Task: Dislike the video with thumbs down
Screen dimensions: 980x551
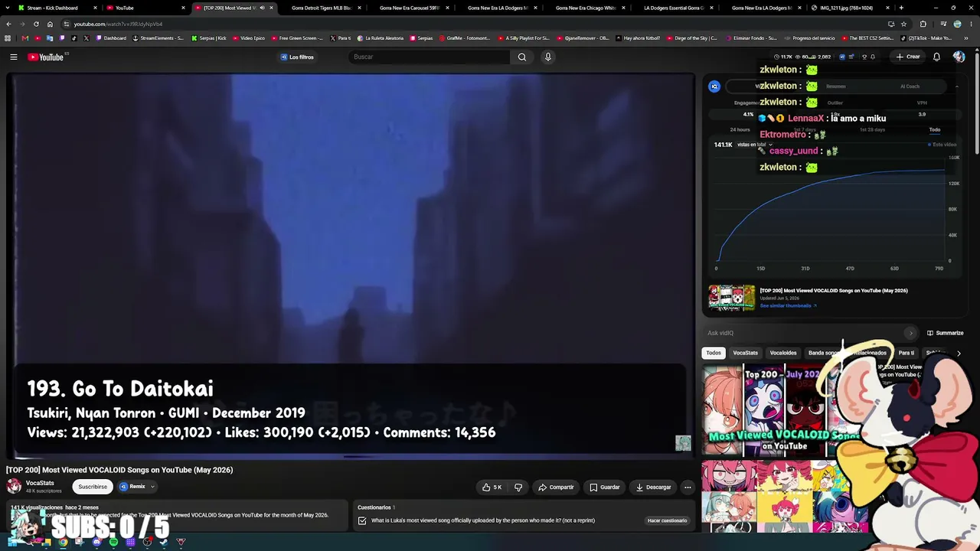Action: (x=518, y=487)
